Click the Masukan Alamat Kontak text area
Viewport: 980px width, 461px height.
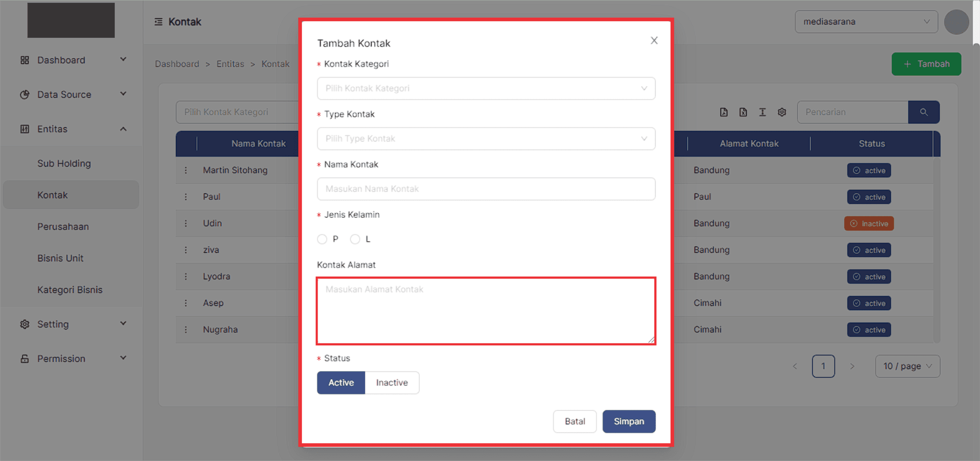click(486, 310)
